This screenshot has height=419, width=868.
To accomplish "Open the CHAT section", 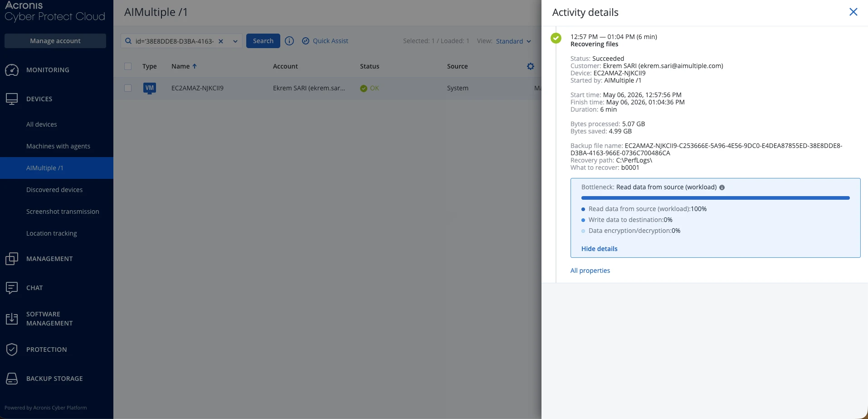I will [x=34, y=288].
